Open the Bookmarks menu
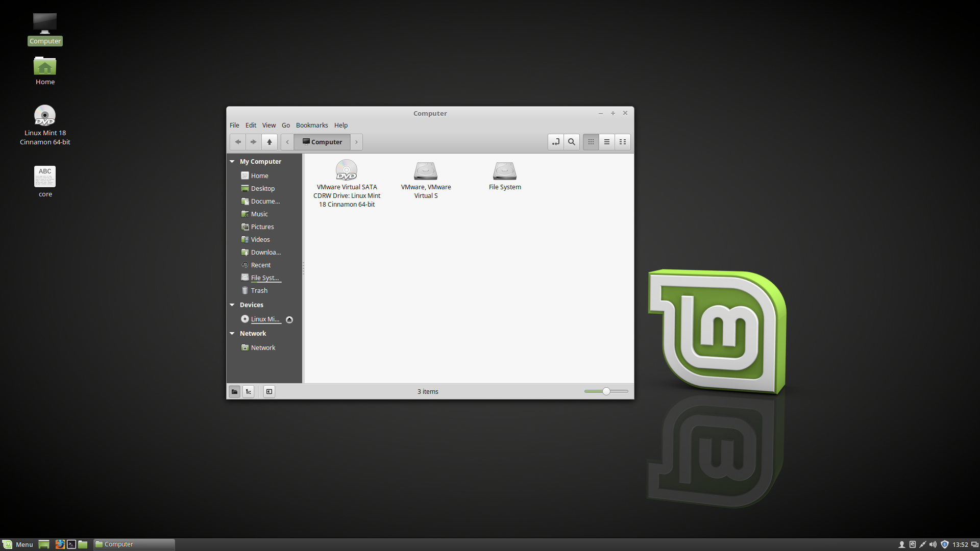 (x=312, y=125)
